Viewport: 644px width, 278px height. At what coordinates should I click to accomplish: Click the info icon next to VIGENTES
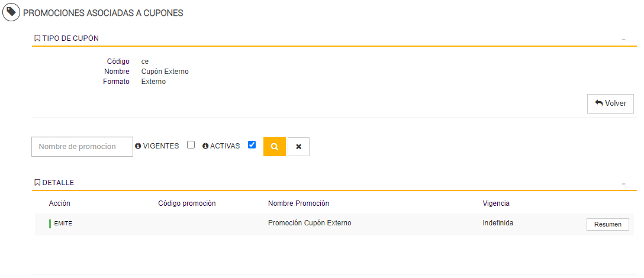138,146
